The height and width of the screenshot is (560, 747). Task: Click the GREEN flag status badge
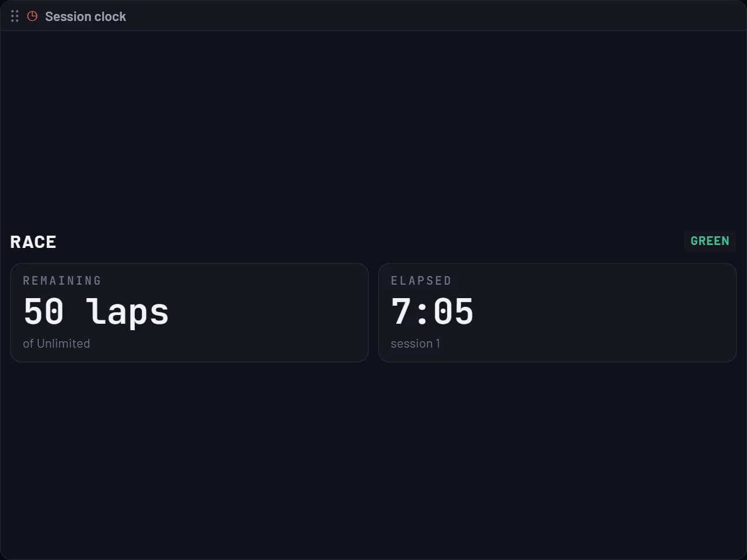coord(710,241)
